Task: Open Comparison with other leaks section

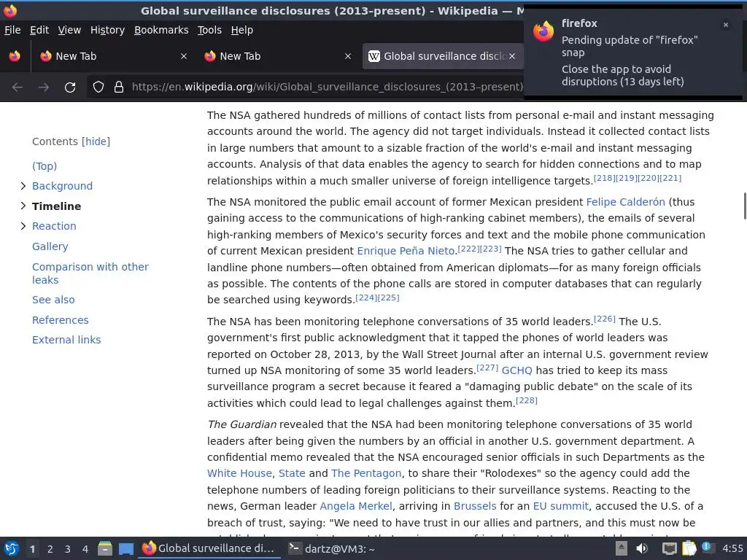Action: (90, 273)
